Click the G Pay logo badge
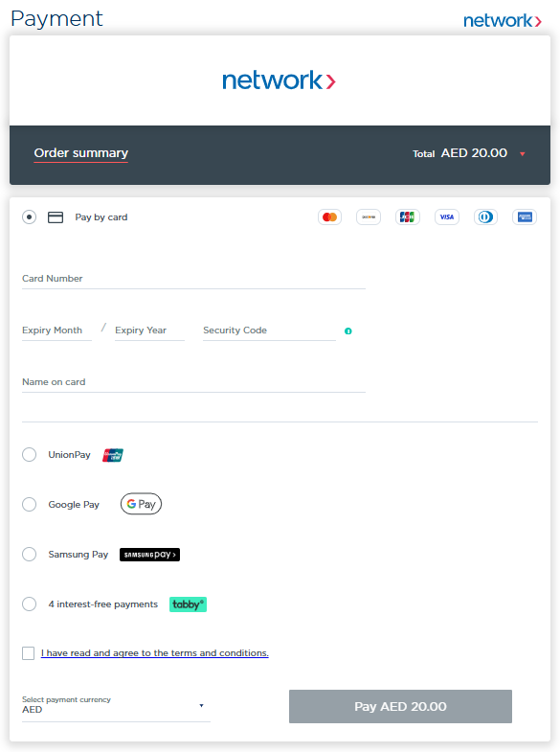 tap(141, 504)
